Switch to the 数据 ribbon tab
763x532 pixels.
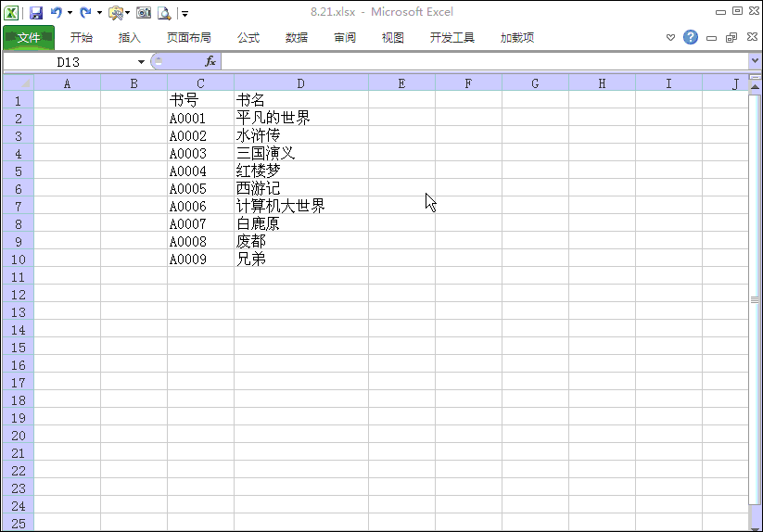(x=297, y=37)
